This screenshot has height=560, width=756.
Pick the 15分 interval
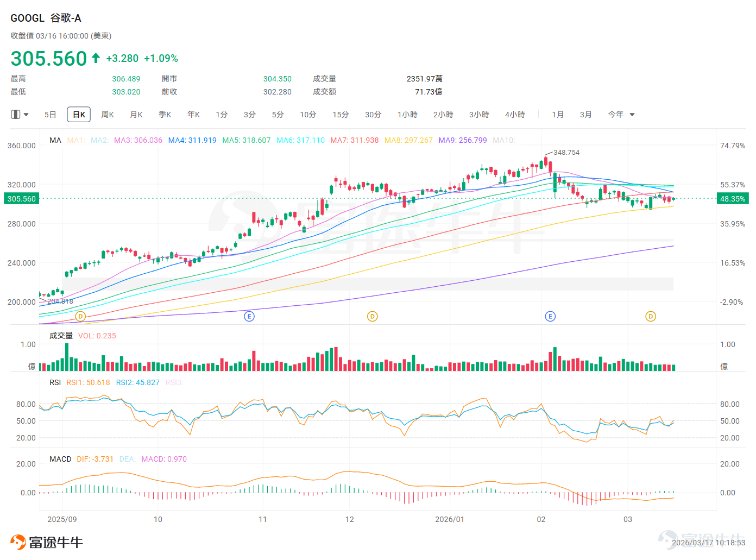[341, 115]
